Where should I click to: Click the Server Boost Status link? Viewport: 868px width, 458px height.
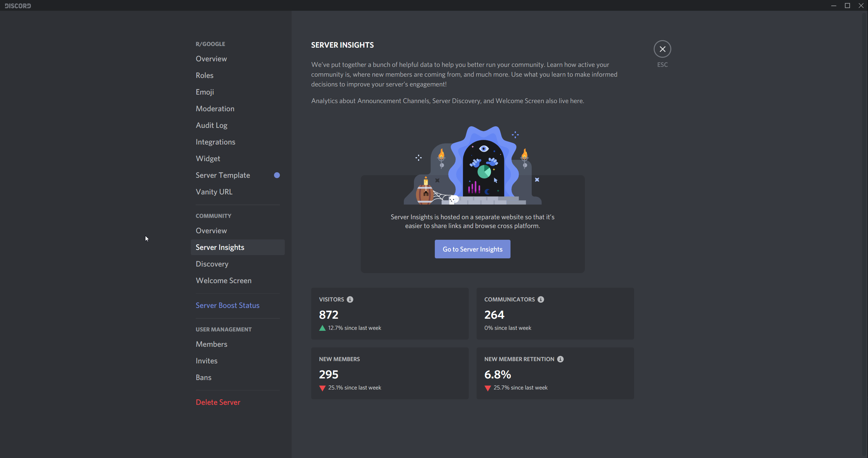[227, 305]
